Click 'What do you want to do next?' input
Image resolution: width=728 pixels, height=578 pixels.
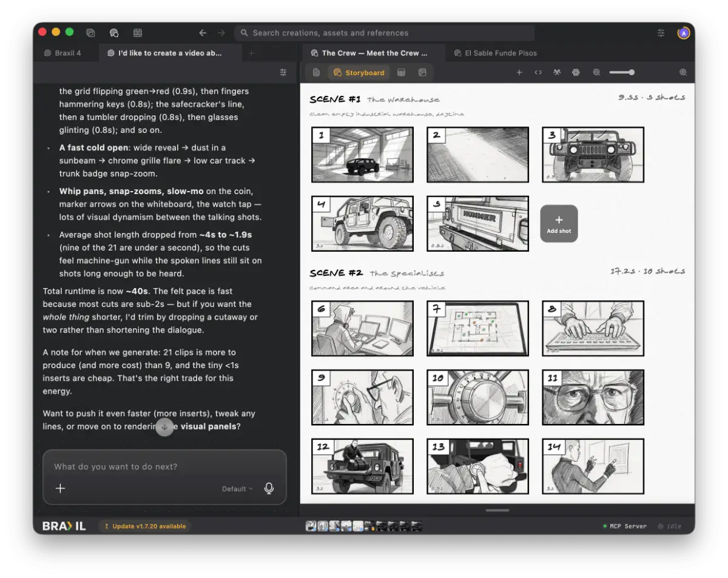[164, 467]
